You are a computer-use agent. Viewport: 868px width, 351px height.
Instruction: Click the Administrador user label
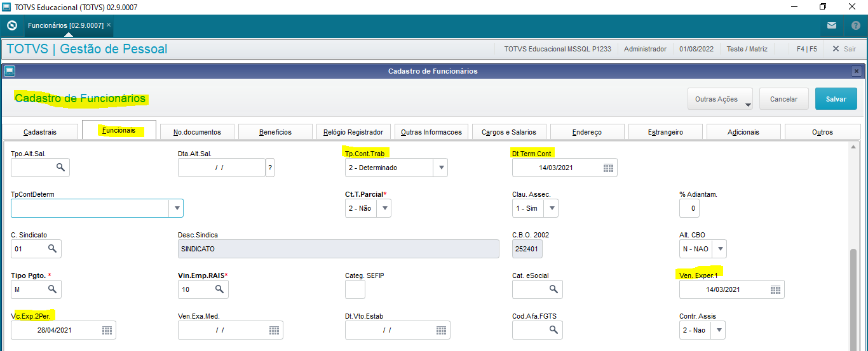coord(645,49)
